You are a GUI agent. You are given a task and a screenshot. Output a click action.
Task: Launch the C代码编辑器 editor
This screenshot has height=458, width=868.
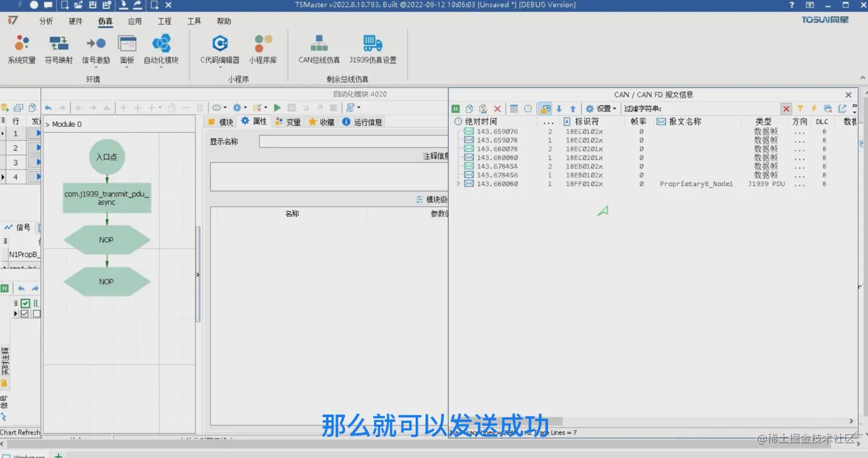(x=219, y=49)
